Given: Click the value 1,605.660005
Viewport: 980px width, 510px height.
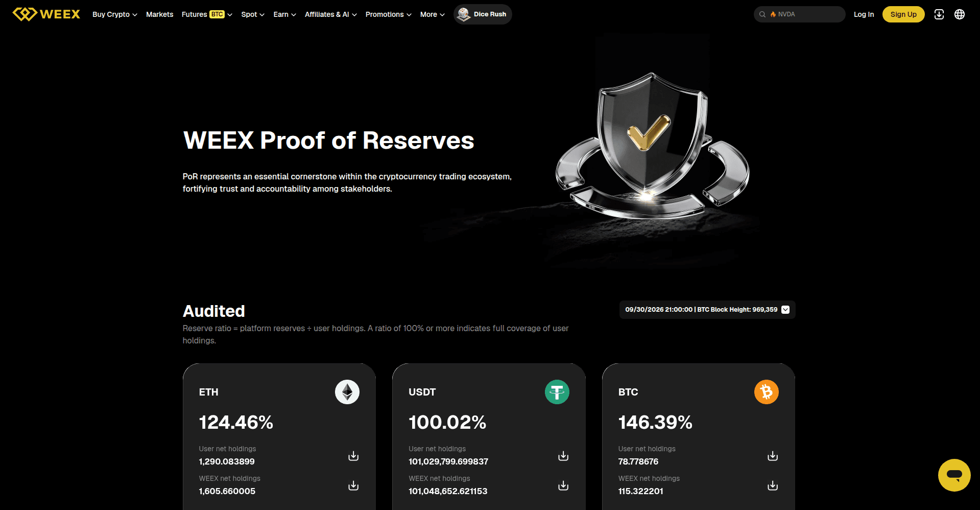Looking at the screenshot, I should 227,491.
